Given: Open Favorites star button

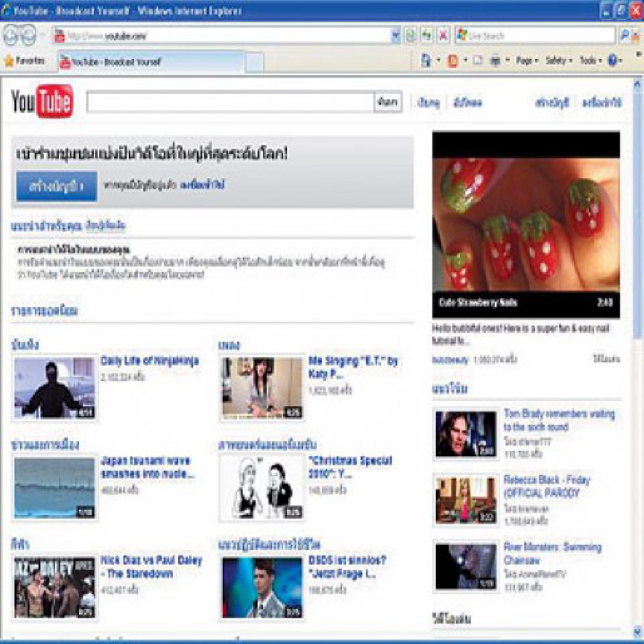Looking at the screenshot, I should click(24, 61).
